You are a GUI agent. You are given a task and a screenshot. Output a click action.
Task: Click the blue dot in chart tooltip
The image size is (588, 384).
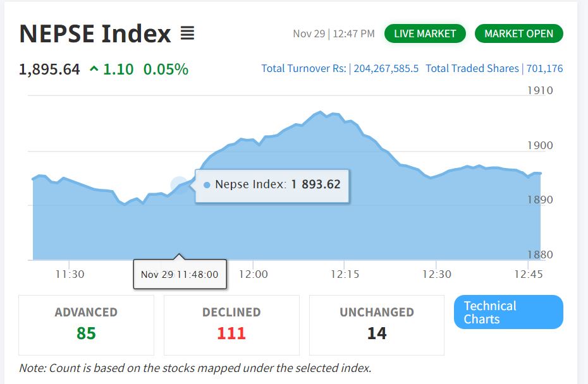[207, 185]
